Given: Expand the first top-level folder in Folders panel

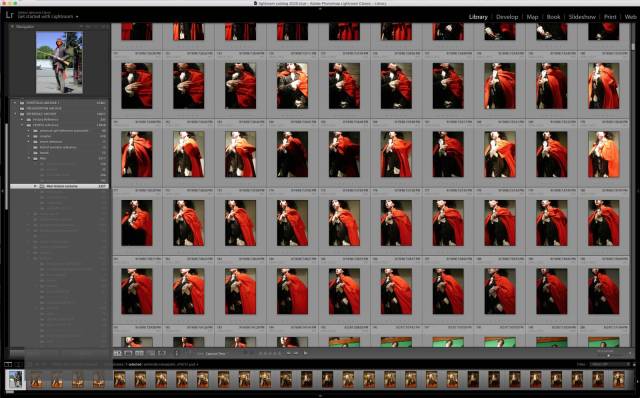Looking at the screenshot, I should [16, 103].
